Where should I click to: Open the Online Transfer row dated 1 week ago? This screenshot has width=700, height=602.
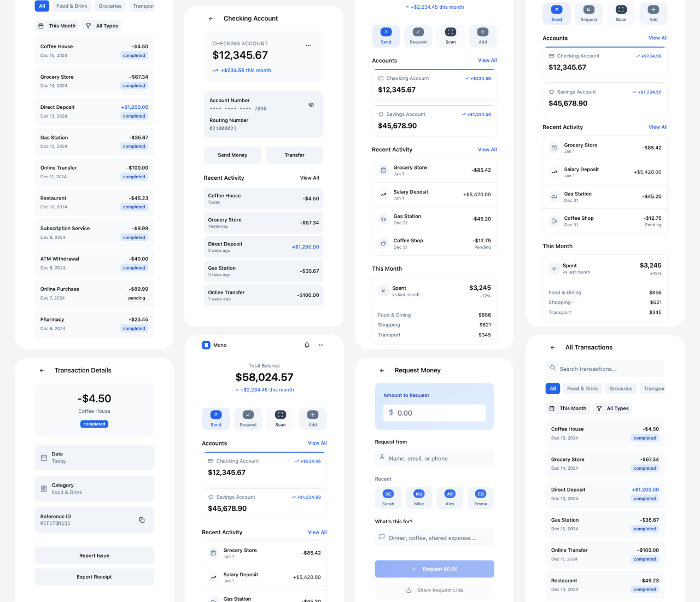coord(264,295)
